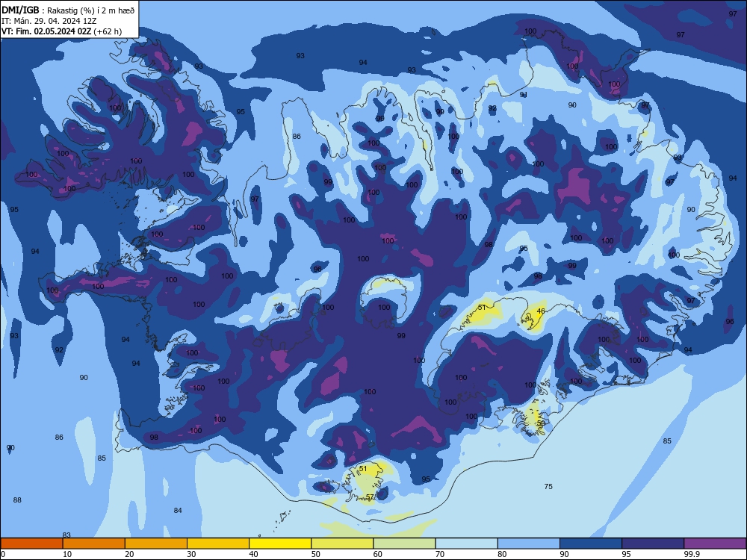
Task: Click the humidity value 91 on the map
Action: point(524,95)
